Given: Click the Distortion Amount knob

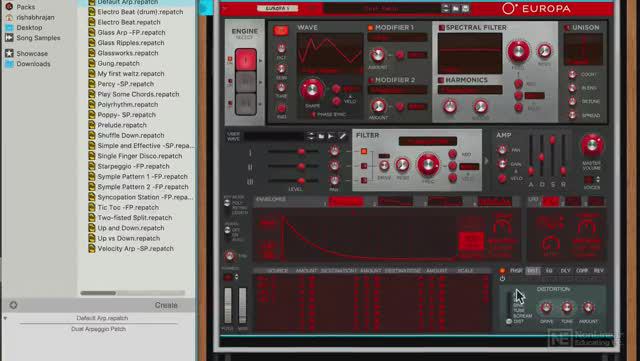Looking at the screenshot, I should [x=588, y=308].
